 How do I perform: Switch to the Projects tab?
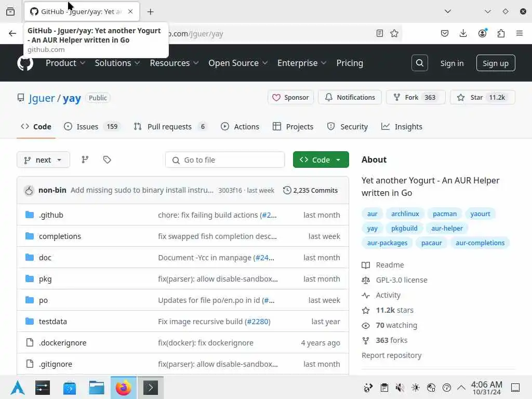click(x=293, y=127)
